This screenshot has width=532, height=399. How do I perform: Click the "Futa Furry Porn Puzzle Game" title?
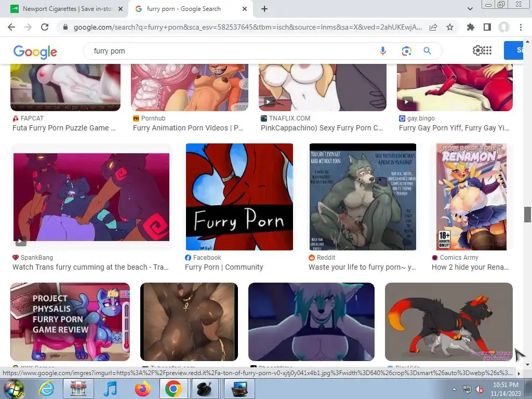[x=64, y=128]
